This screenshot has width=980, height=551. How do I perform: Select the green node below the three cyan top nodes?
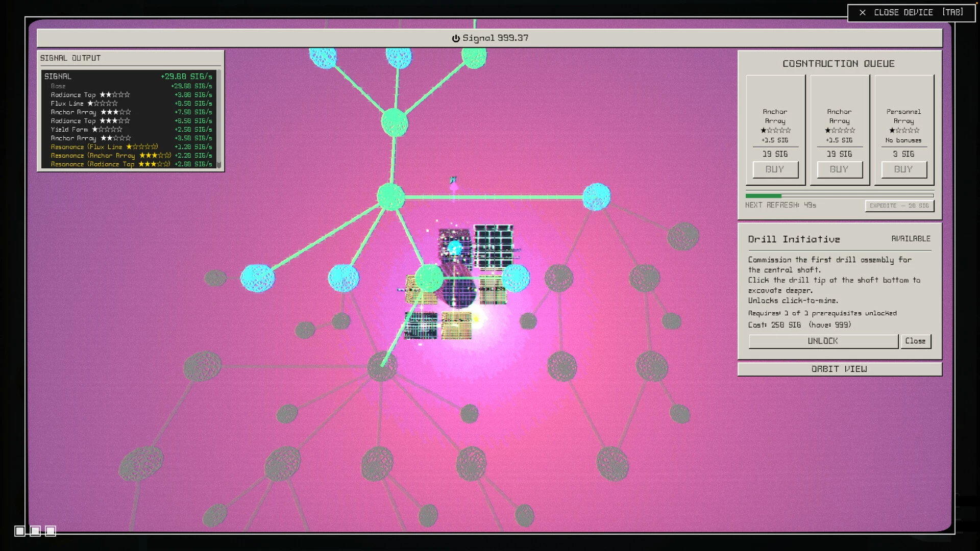tap(395, 122)
